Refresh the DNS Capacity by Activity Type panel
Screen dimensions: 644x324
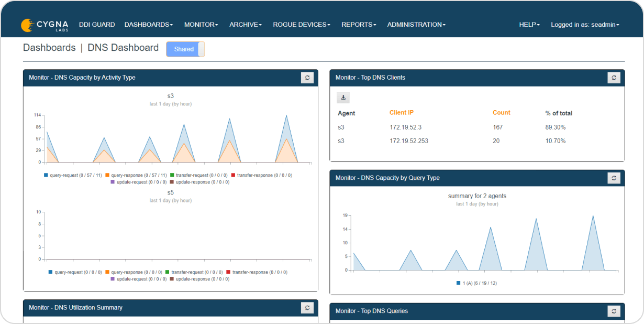coord(307,77)
